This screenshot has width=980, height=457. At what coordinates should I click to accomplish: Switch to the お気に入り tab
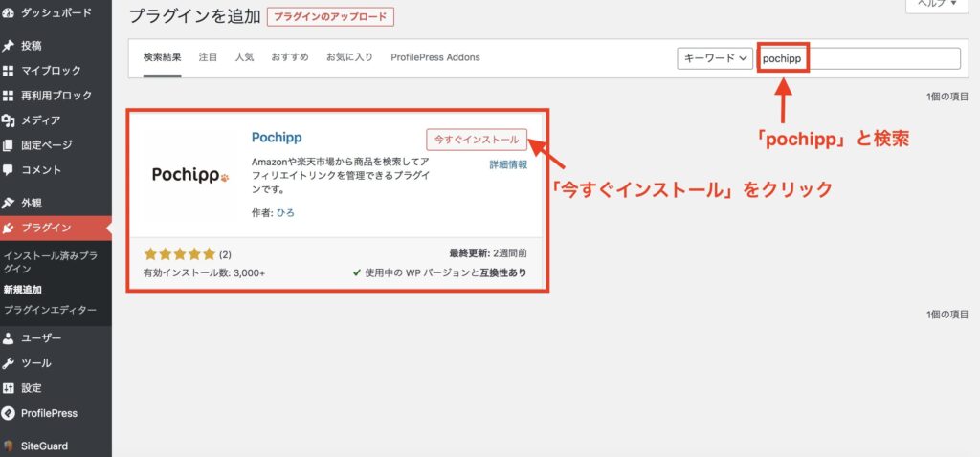(349, 57)
